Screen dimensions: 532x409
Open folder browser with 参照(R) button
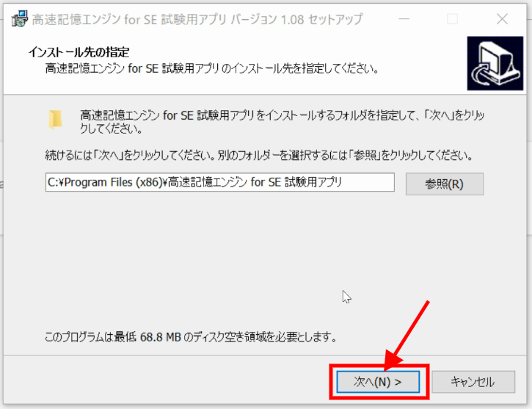445,184
